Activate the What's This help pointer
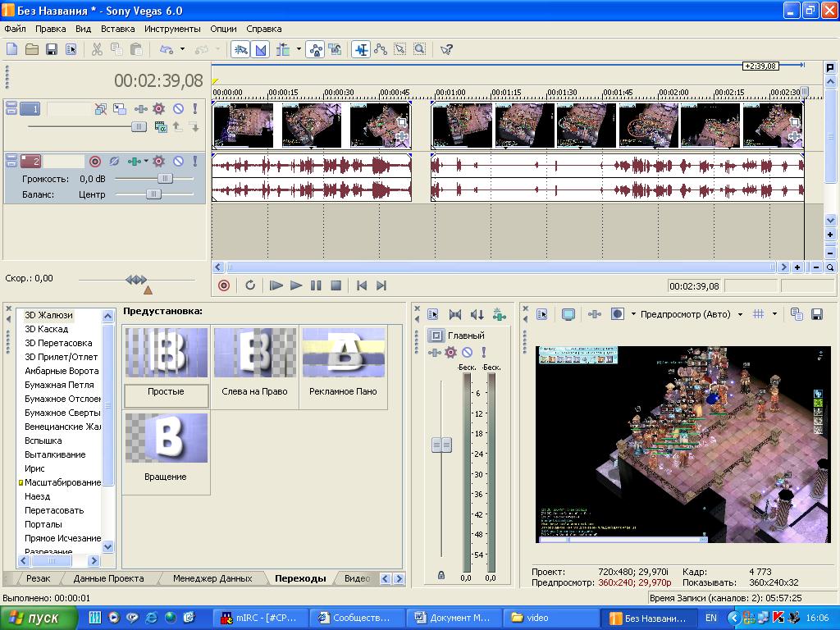The height and width of the screenshot is (630, 840). 446,50
